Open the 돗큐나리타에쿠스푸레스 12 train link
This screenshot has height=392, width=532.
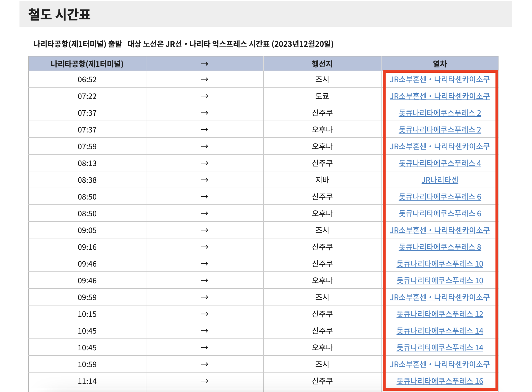point(440,314)
